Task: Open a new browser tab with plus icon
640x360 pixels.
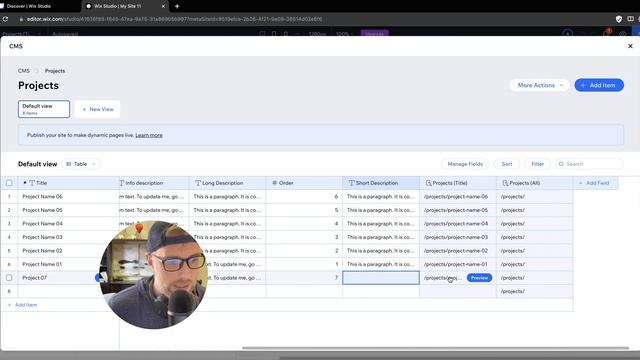Action: pyautogui.click(x=177, y=6)
